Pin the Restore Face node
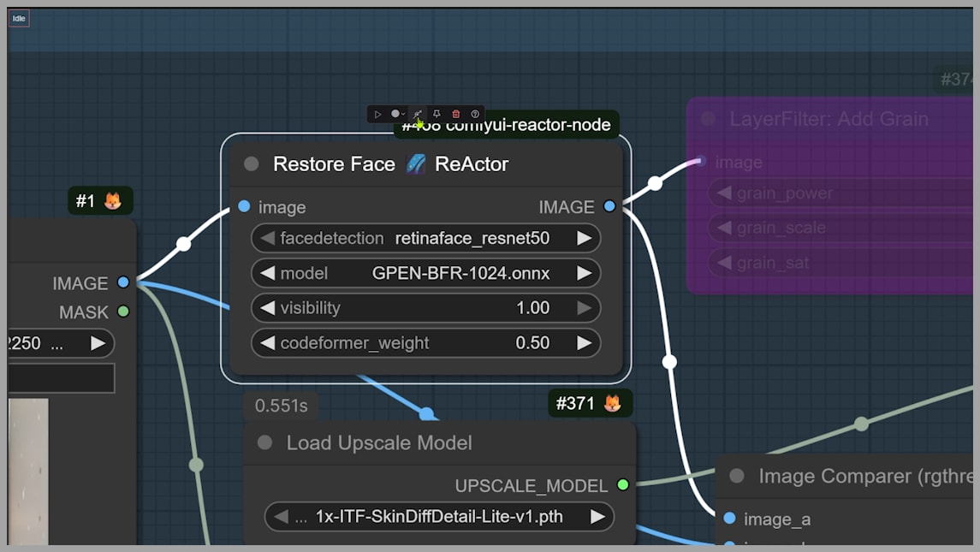The height and width of the screenshot is (552, 980). click(x=437, y=114)
